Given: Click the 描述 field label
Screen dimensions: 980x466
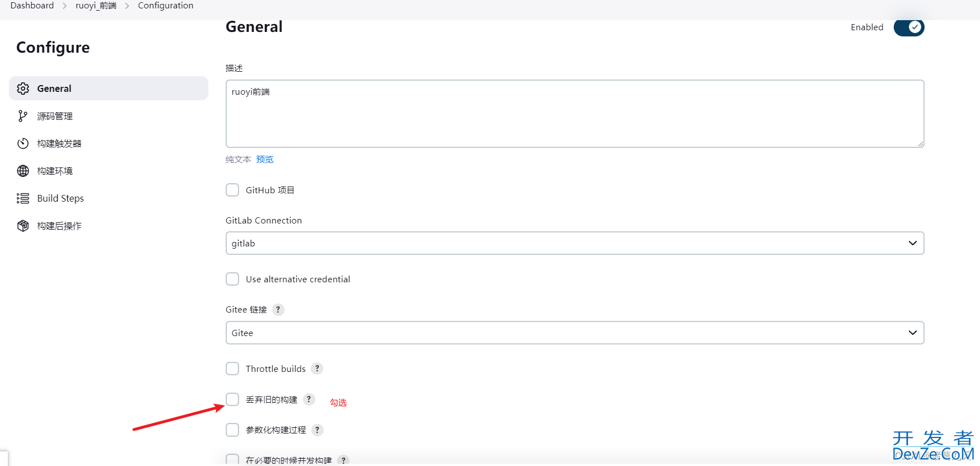Looking at the screenshot, I should click(234, 68).
